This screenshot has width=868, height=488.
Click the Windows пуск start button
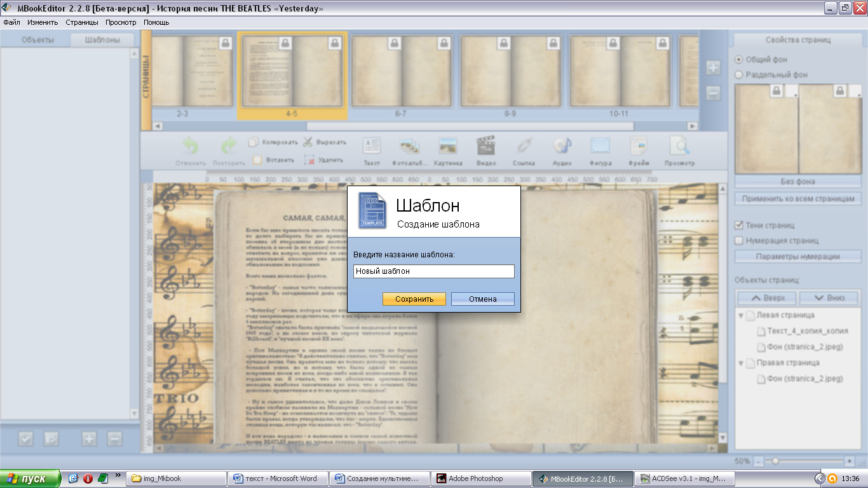coord(31,478)
